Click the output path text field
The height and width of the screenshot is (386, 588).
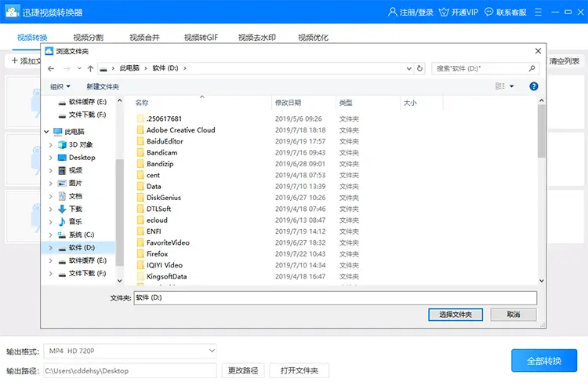[x=130, y=371]
